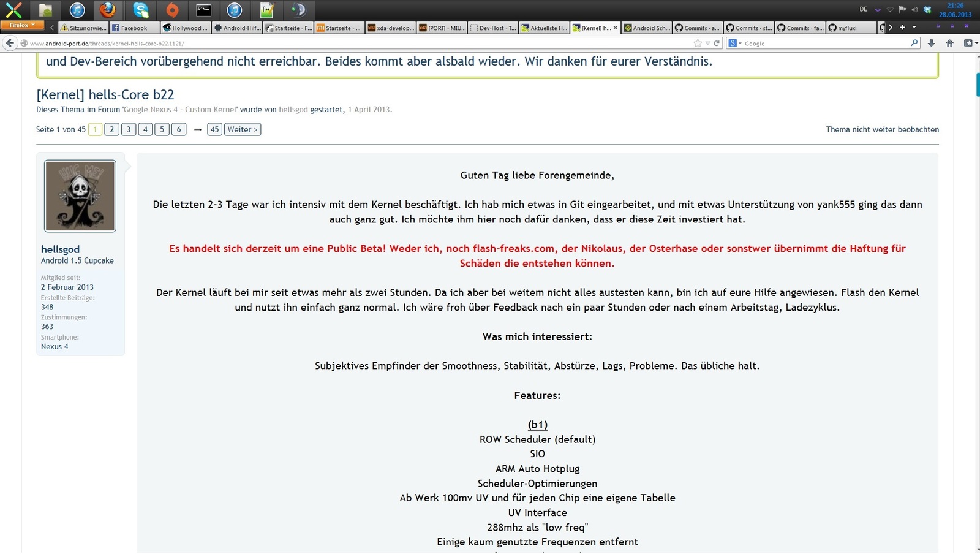This screenshot has height=554, width=980.
Task: Click the hellsgod avatar image
Action: click(x=80, y=196)
